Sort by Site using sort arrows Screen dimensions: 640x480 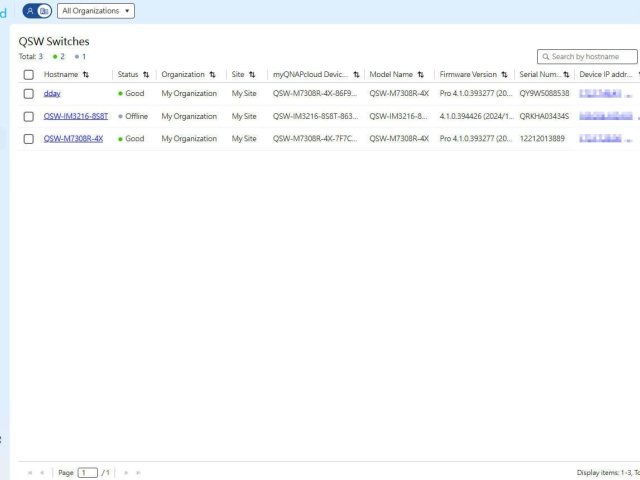tap(252, 74)
